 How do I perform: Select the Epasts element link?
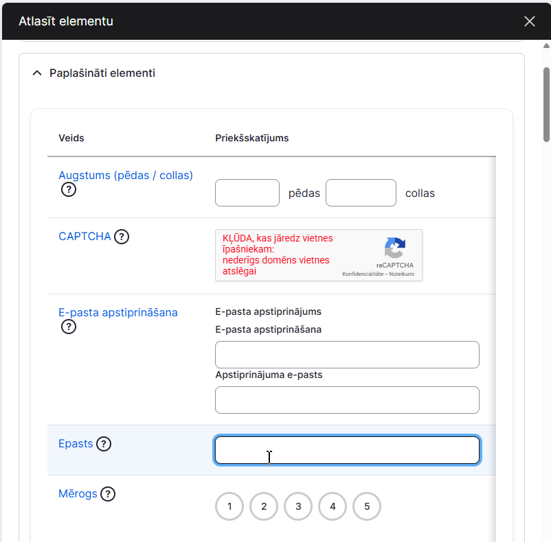(x=76, y=444)
